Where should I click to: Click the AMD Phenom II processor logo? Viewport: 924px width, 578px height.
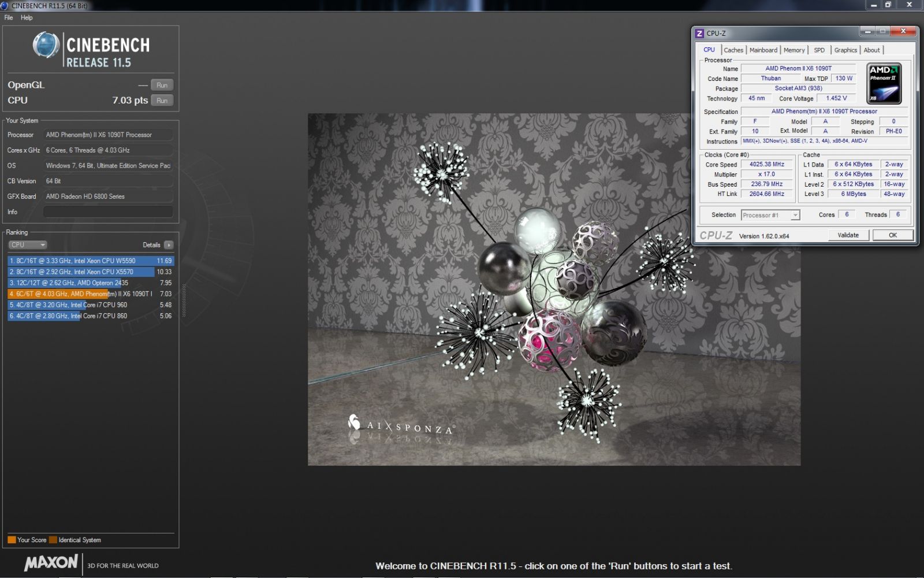click(x=884, y=84)
